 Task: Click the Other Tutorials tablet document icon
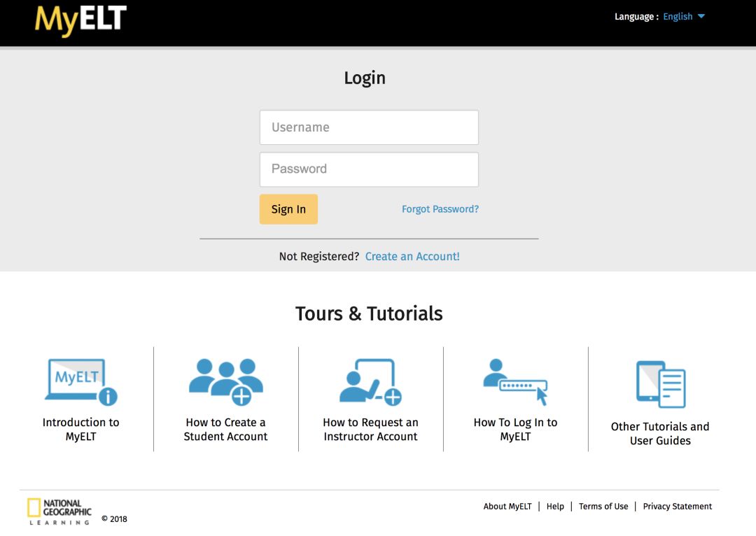tap(661, 384)
